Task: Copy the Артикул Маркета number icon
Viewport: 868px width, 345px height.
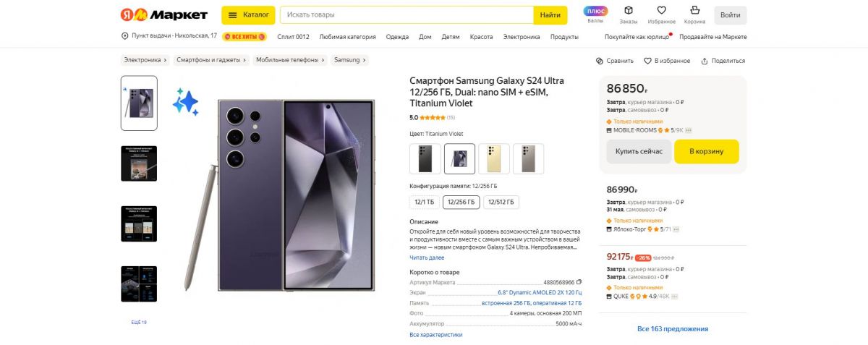Action: pyautogui.click(x=578, y=282)
